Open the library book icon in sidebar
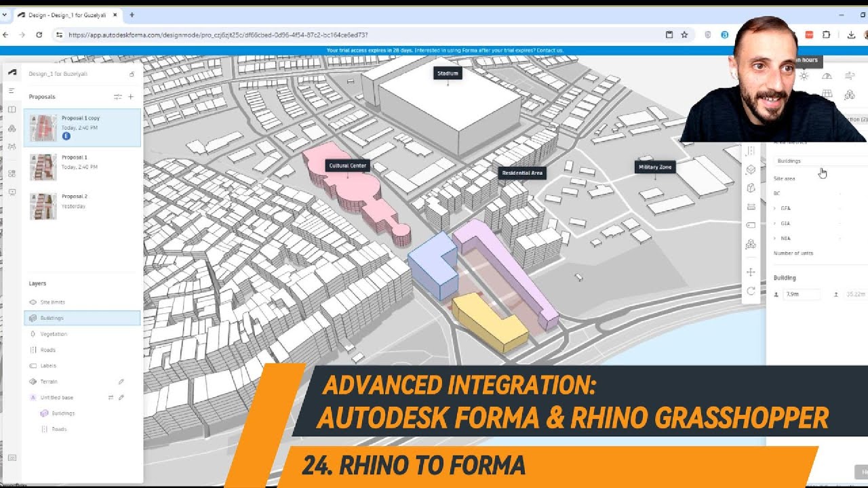868x488 pixels. (12, 109)
